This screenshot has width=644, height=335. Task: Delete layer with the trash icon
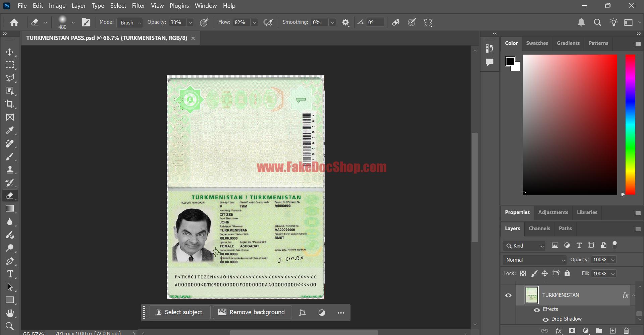pos(626,331)
